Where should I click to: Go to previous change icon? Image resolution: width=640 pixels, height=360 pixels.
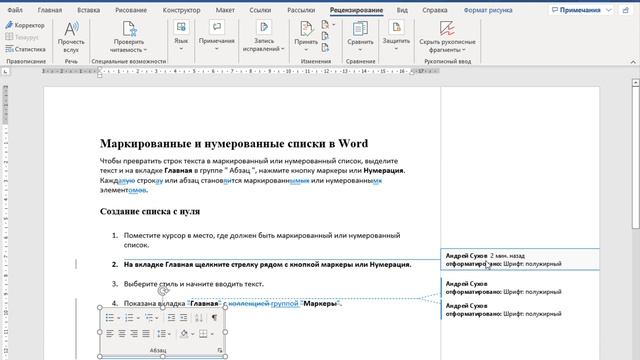pyautogui.click(x=325, y=36)
